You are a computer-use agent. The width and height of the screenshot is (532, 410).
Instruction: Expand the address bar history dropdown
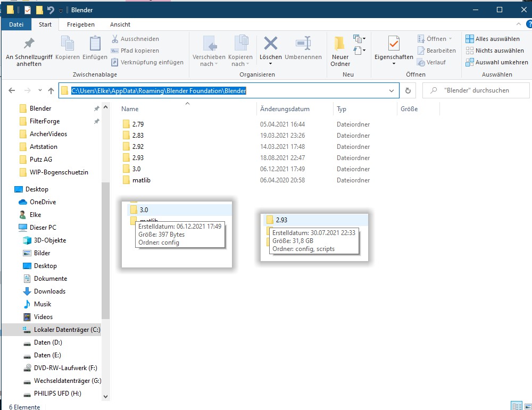pos(392,90)
